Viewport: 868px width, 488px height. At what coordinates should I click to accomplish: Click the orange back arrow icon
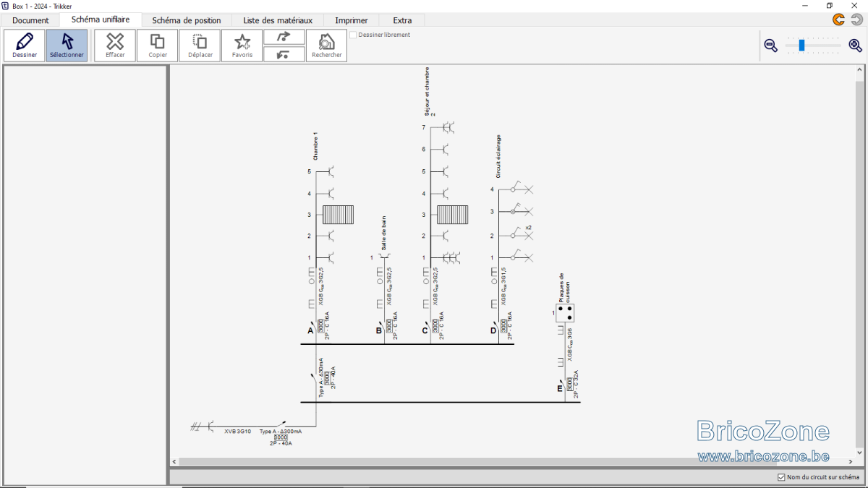[839, 20]
